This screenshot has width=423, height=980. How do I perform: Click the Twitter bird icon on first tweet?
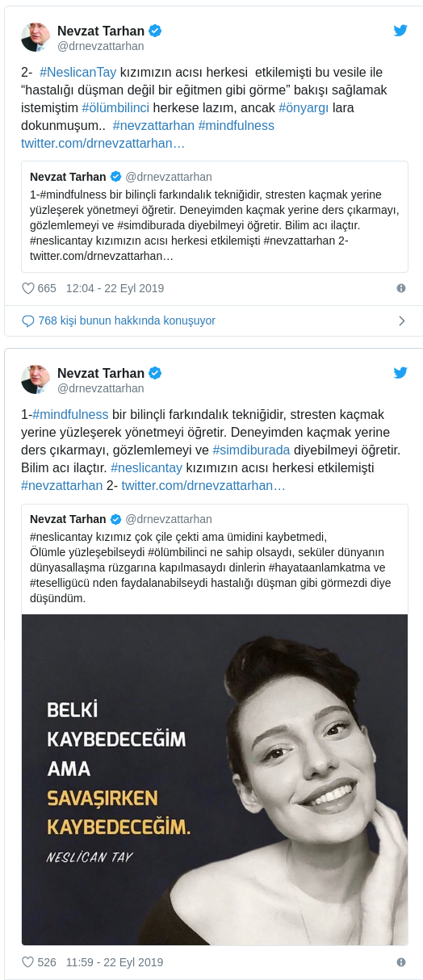[400, 31]
